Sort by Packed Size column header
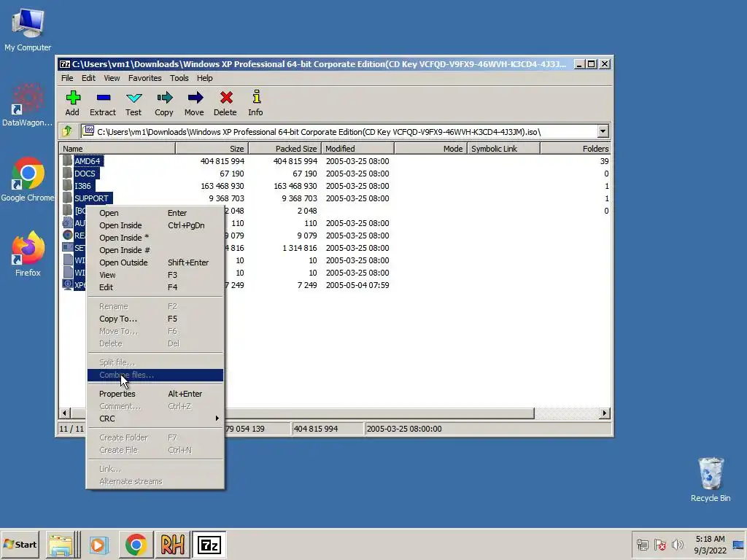The width and height of the screenshot is (747, 560). (285, 149)
